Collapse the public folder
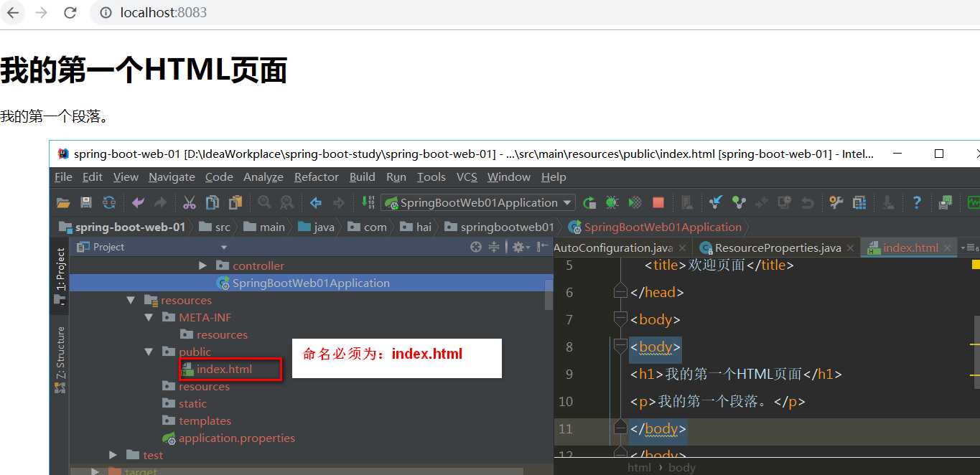This screenshot has width=980, height=475. [149, 352]
